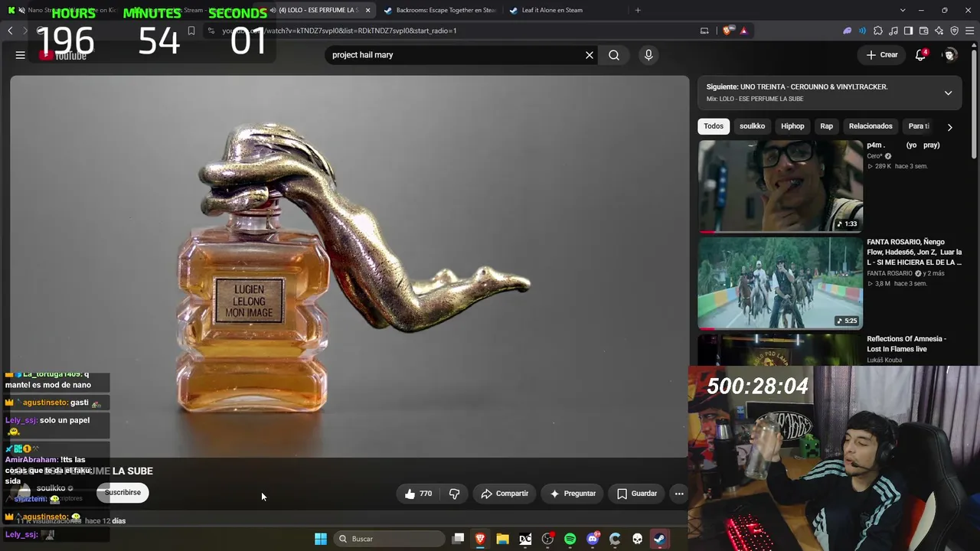The image size is (980, 551).
Task: Open the Crear upload menu
Action: click(882, 55)
